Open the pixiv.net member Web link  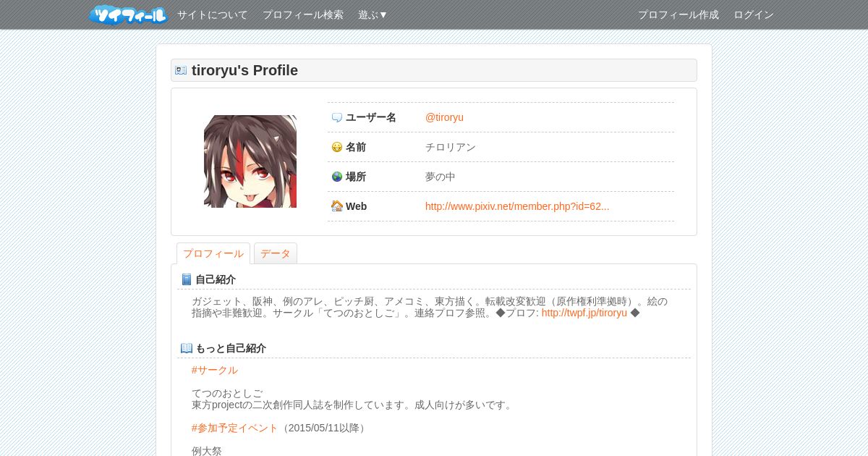click(x=517, y=206)
